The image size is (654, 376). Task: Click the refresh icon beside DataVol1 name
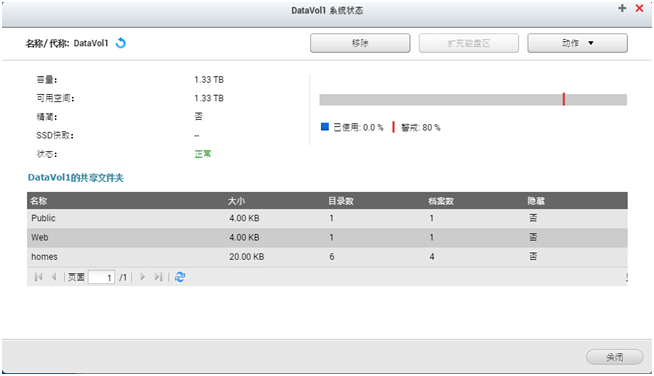(x=121, y=43)
